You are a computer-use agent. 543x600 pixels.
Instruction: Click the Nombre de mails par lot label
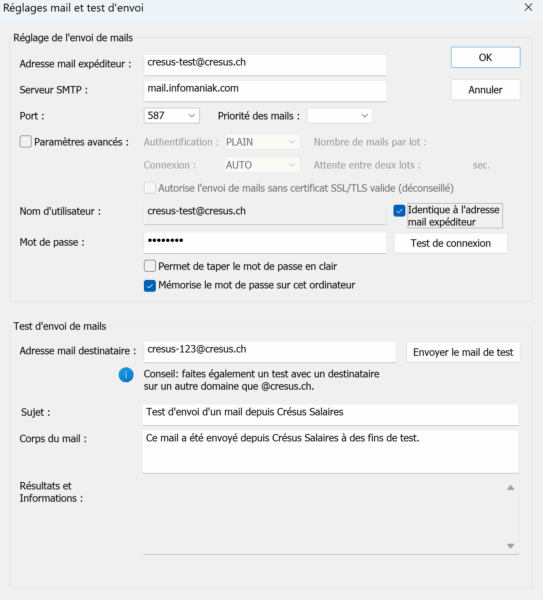click(370, 142)
